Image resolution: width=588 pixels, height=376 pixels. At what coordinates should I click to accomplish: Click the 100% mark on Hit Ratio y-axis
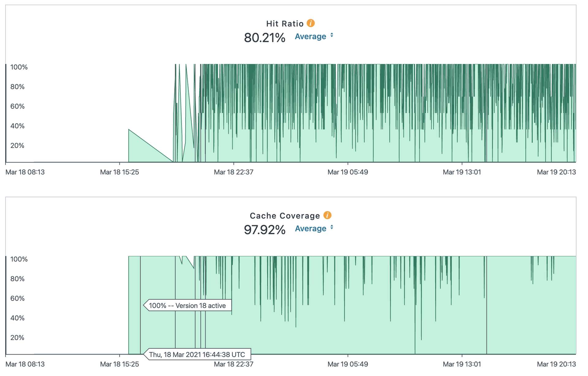coord(18,67)
